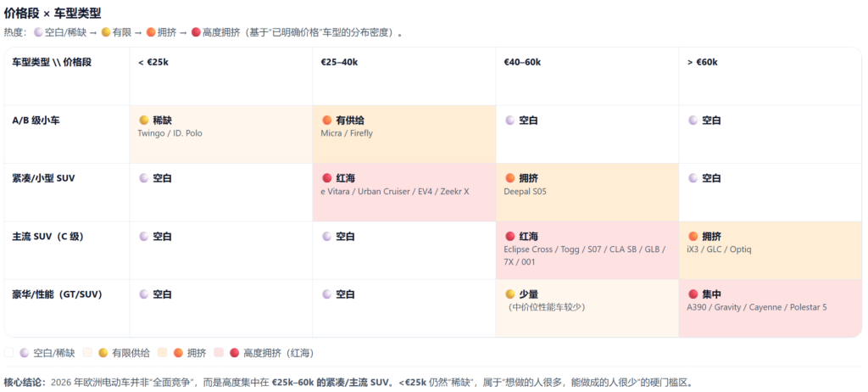
Task: Click the 有限供给 legend swatch square
Action: tap(87, 352)
